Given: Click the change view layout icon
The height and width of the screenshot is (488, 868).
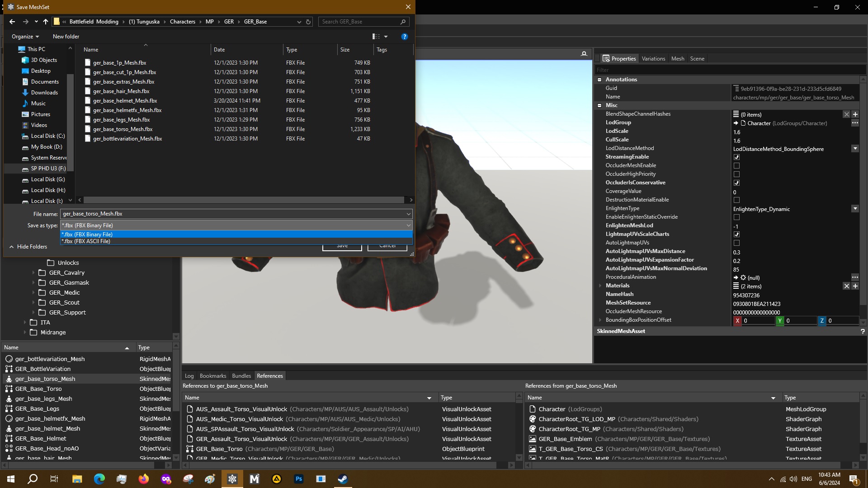Looking at the screenshot, I should tap(376, 37).
